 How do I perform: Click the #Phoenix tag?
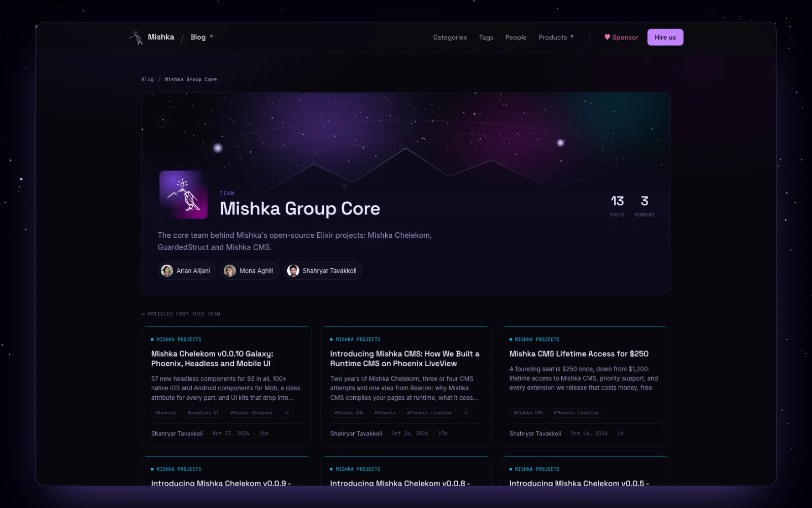385,413
